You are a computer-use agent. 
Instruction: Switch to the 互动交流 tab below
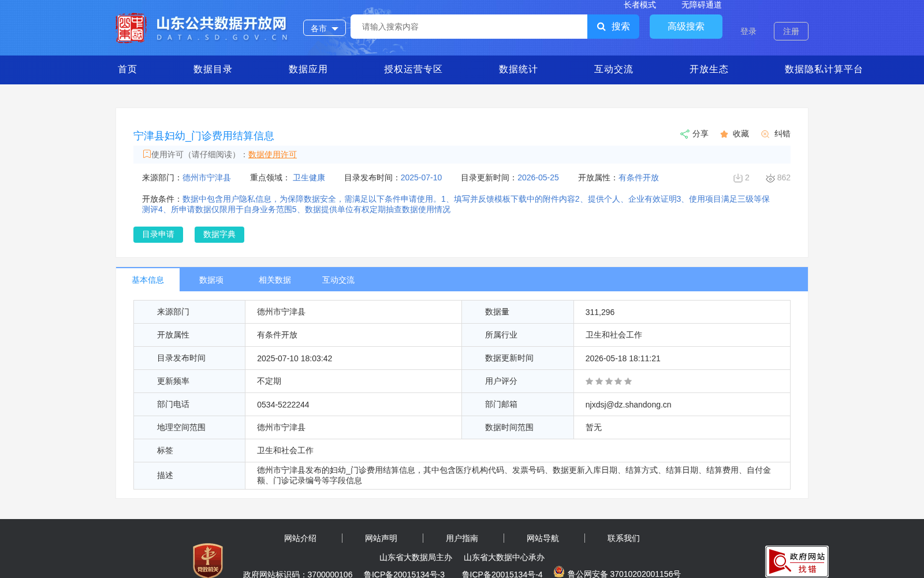tap(338, 280)
